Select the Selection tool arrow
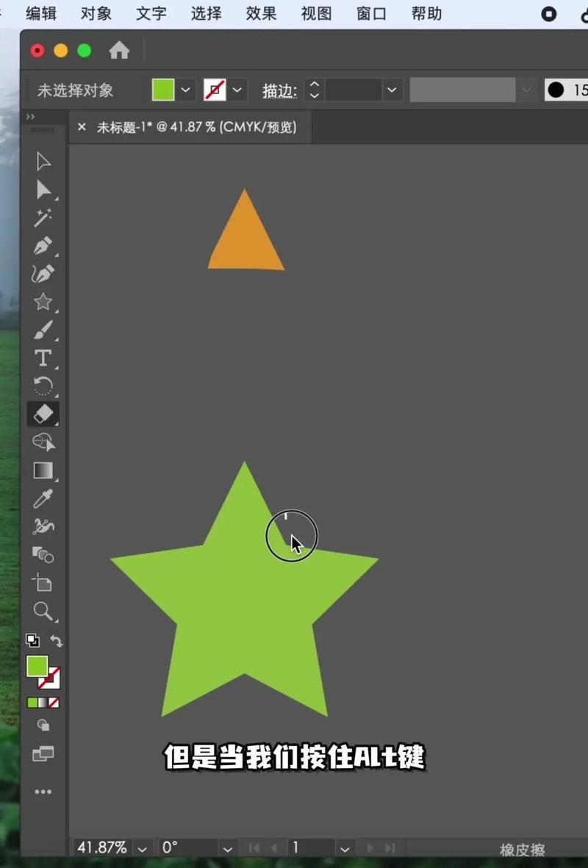 [43, 161]
